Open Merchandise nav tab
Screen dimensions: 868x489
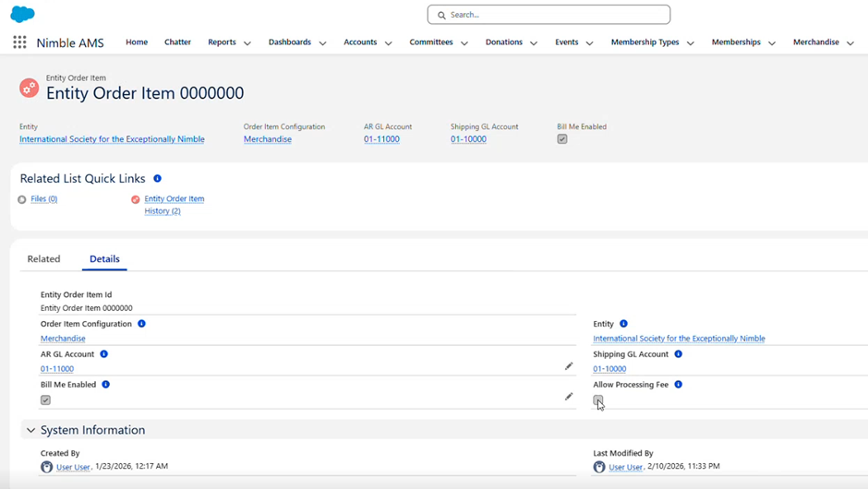point(816,42)
